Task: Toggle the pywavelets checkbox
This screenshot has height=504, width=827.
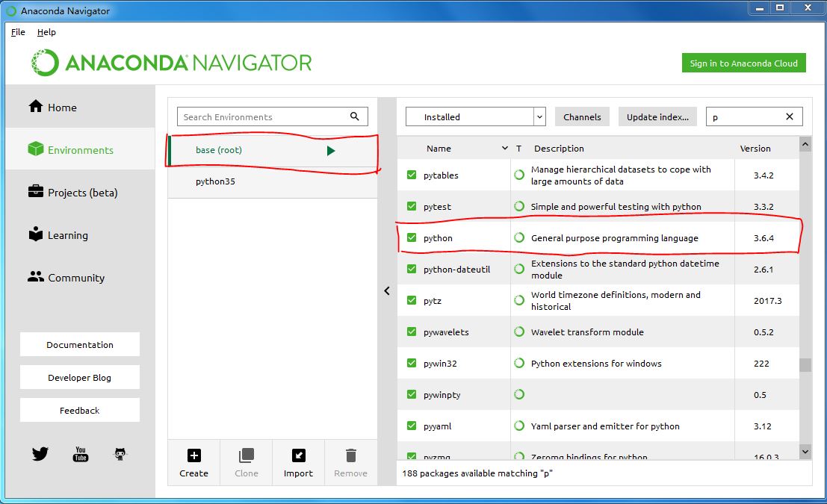Action: [412, 332]
